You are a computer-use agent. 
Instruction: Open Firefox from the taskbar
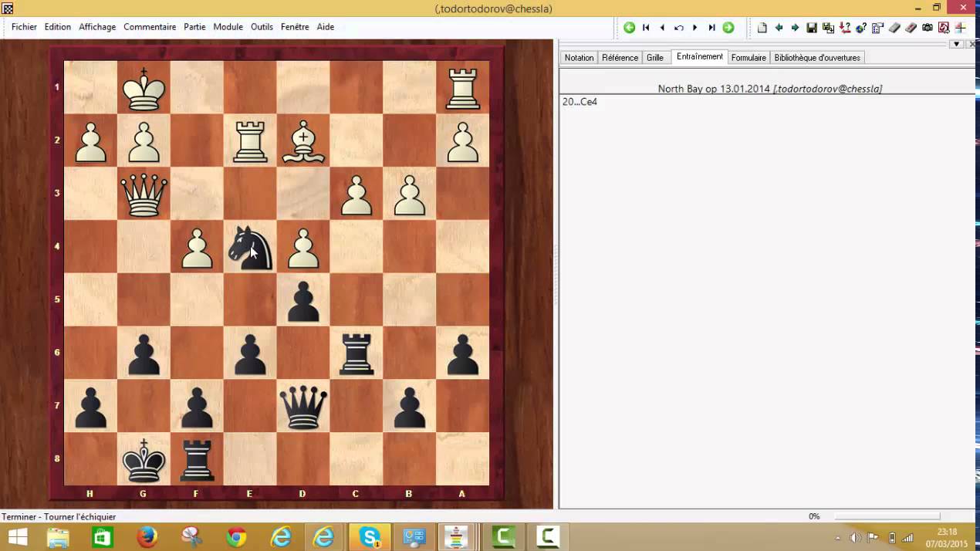[x=147, y=537]
